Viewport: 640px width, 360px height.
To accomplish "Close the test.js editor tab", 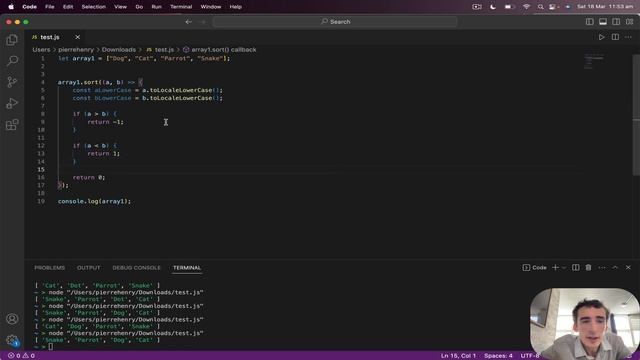I will pos(78,37).
